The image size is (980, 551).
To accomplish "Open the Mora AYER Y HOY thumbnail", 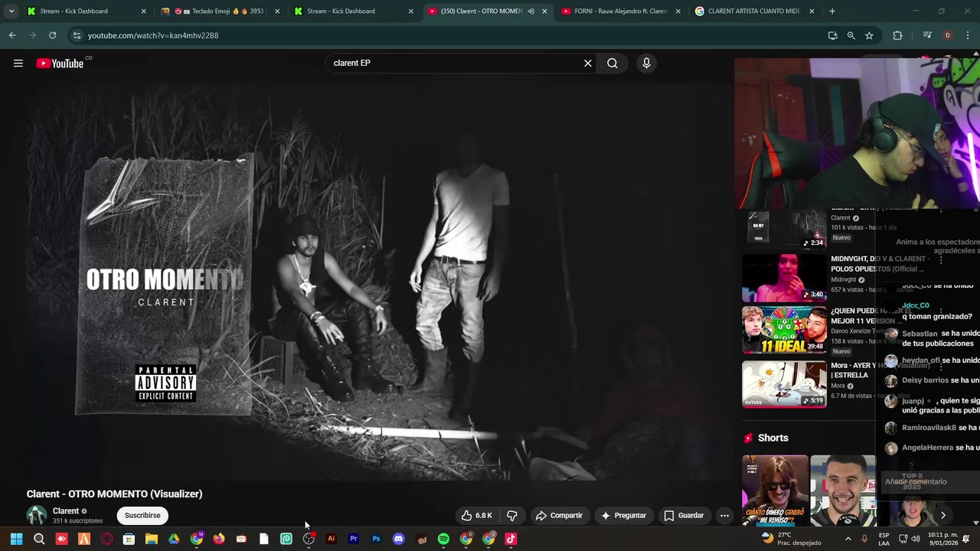I will point(784,384).
